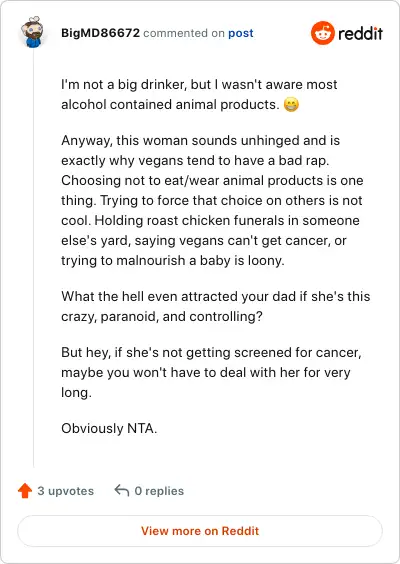Image resolution: width=400 pixels, height=564 pixels.
Task: Click the curved reply arrow icon
Action: point(122,490)
